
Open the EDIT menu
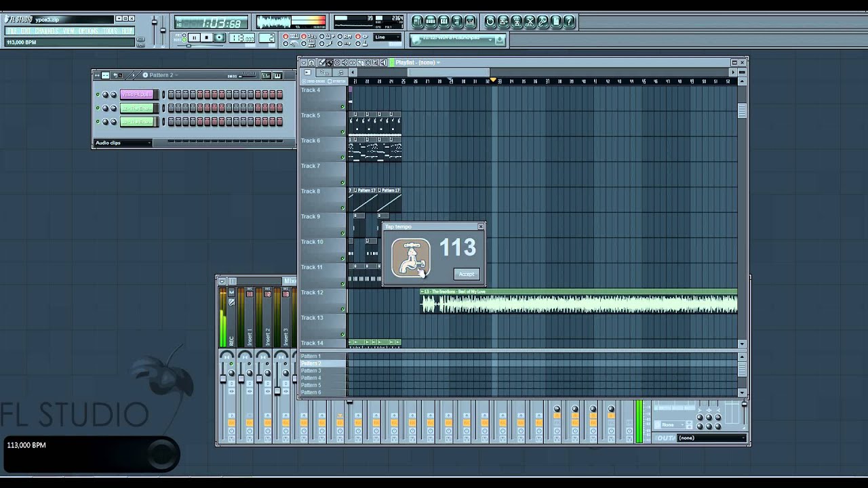click(26, 30)
